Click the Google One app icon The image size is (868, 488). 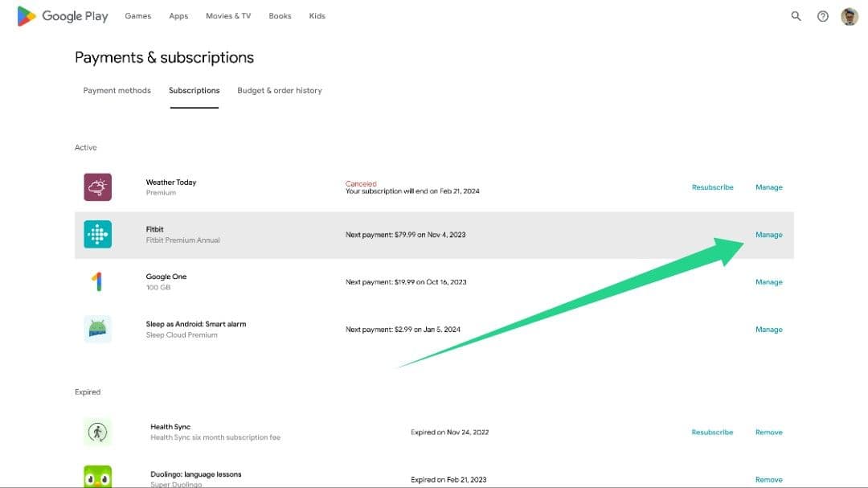pyautogui.click(x=97, y=282)
